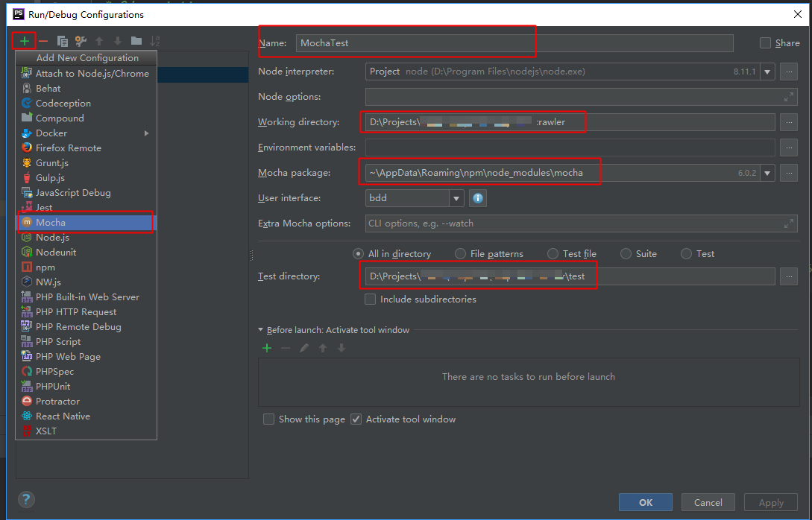The width and height of the screenshot is (812, 520).
Task: Click the Test directory path field
Action: click(570, 276)
